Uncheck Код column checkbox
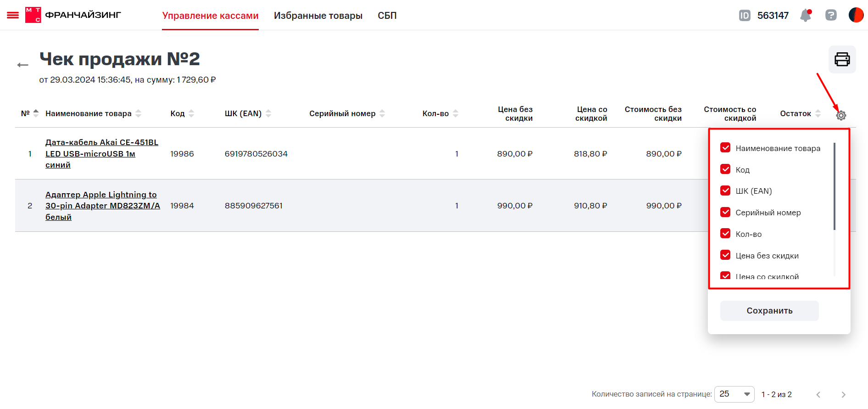The height and width of the screenshot is (409, 868). point(725,169)
